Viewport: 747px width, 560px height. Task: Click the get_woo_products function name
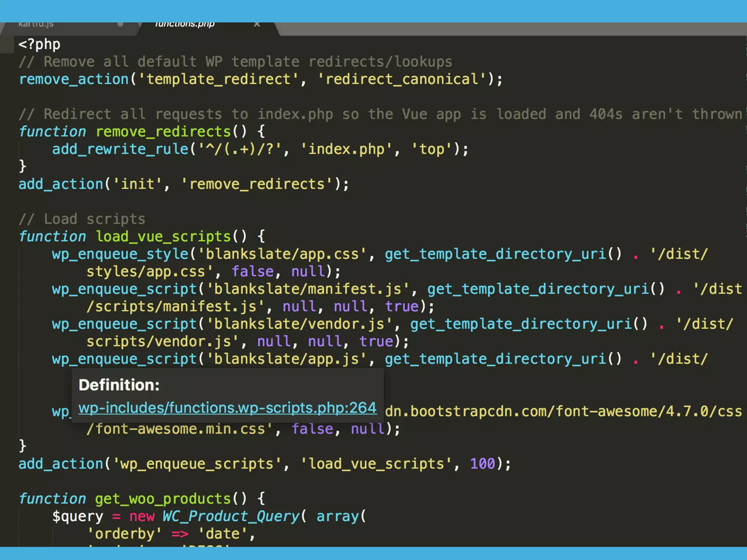163,499
